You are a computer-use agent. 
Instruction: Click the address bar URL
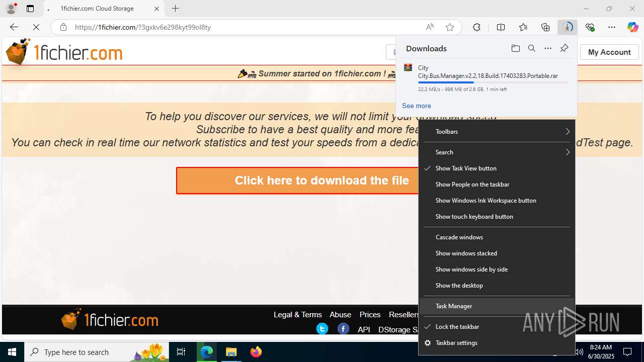tap(143, 27)
